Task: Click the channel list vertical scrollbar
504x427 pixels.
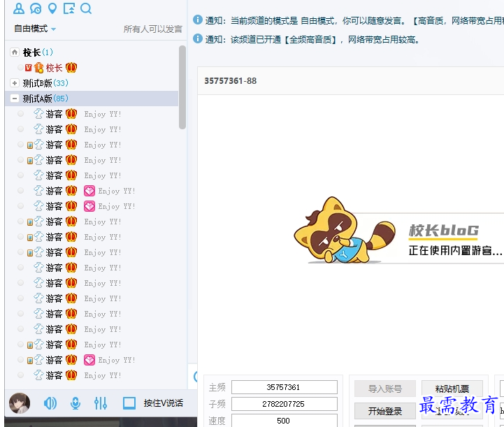Action: 182,87
